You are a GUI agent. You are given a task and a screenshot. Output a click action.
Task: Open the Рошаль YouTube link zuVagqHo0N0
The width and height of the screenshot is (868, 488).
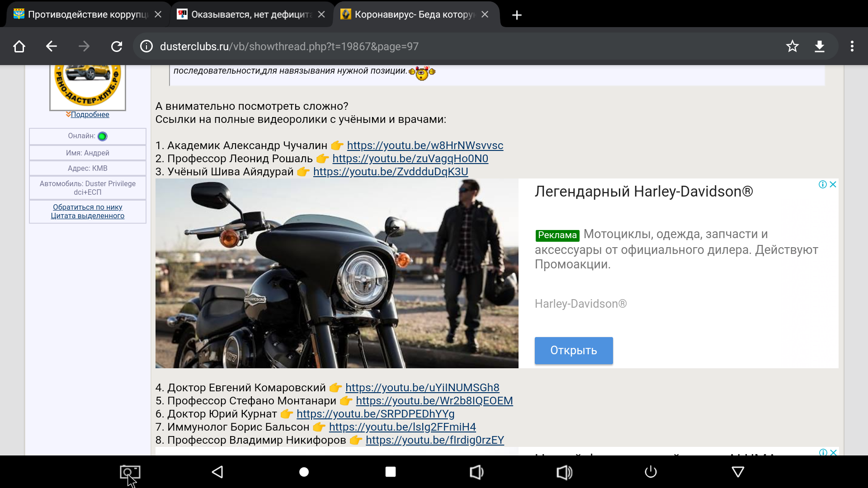410,159
